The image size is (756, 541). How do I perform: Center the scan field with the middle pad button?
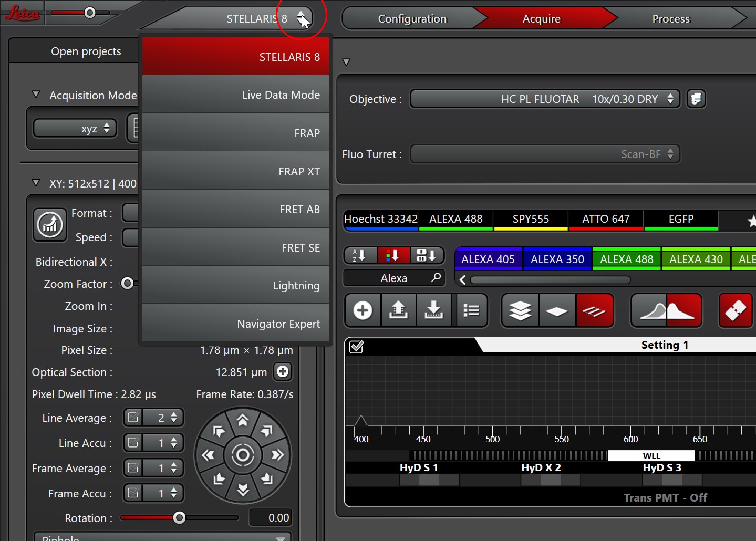pos(243,455)
